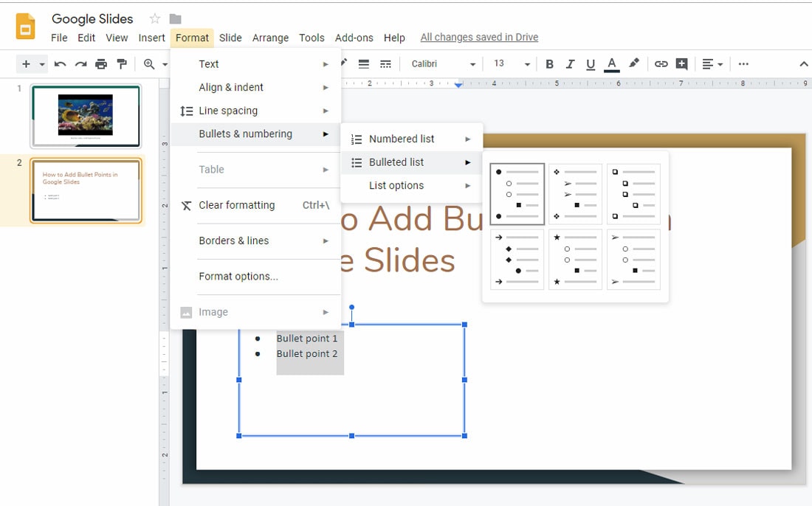Viewport: 812px width, 506px height.
Task: Click the move-to-folder icon beside the title
Action: (x=176, y=19)
